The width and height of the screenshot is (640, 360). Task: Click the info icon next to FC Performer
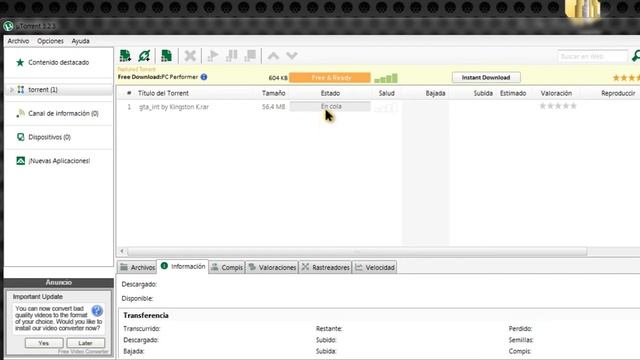(204, 77)
